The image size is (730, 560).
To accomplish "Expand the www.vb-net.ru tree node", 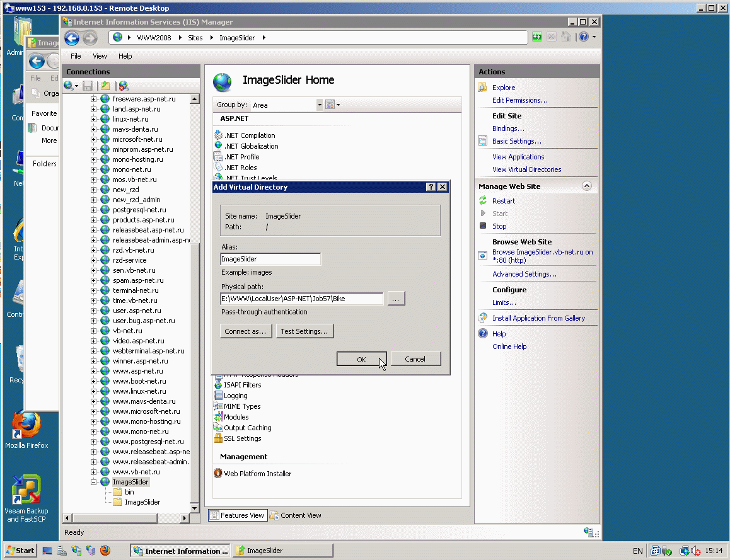I will click(93, 472).
